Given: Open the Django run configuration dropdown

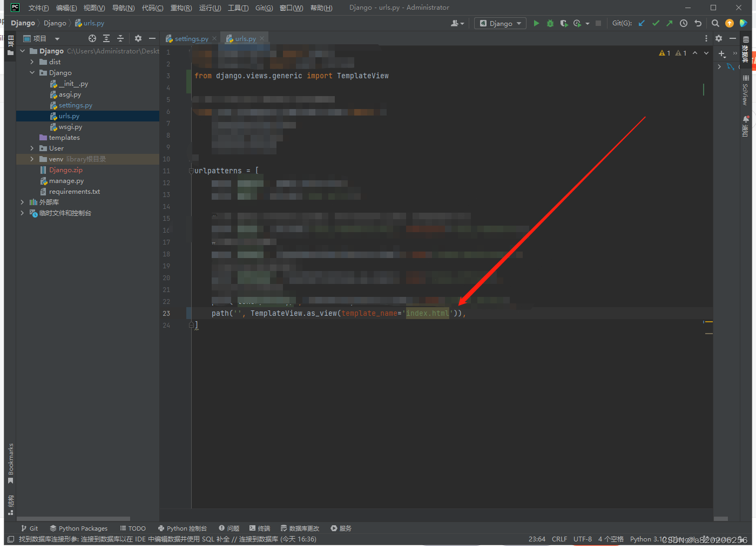Looking at the screenshot, I should click(x=500, y=23).
